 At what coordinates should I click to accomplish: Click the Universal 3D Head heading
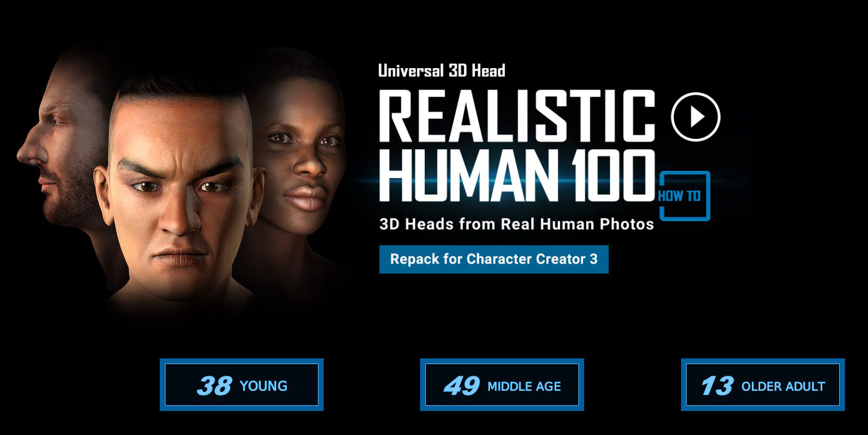point(442,71)
